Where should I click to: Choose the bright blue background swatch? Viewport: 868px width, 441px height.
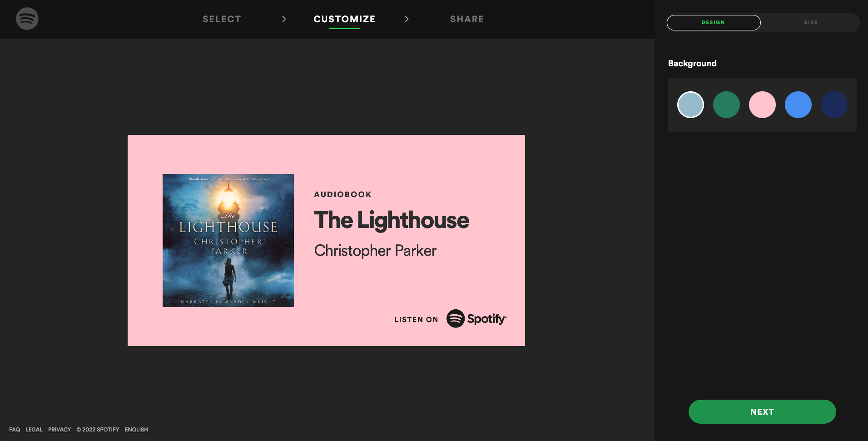click(x=798, y=104)
